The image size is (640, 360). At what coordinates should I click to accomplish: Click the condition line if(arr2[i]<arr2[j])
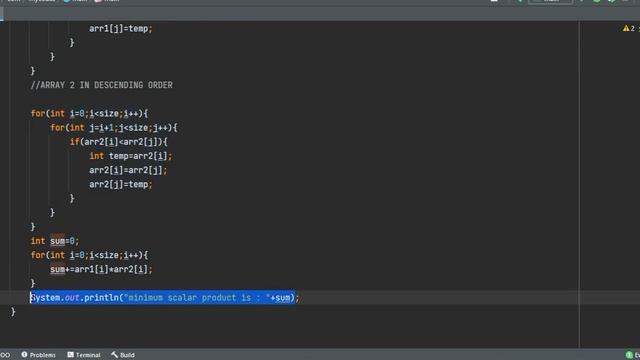tap(118, 142)
